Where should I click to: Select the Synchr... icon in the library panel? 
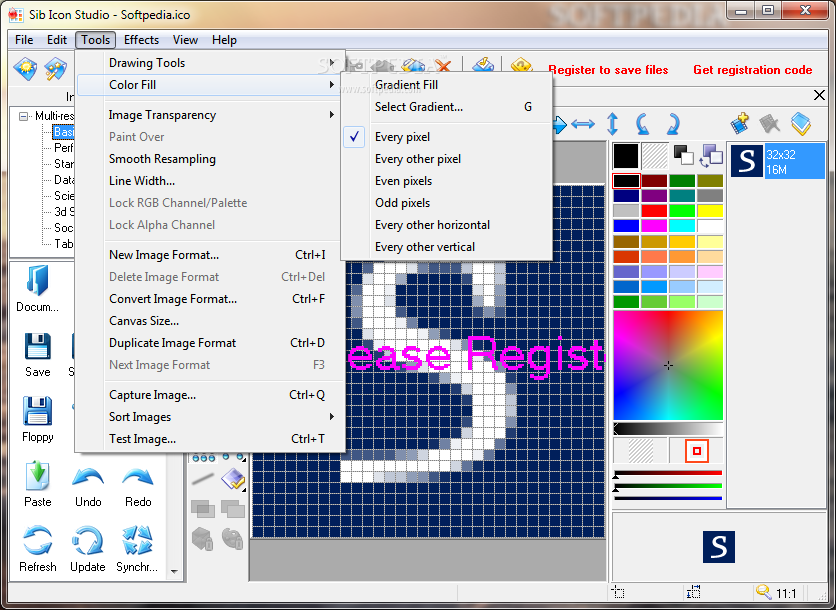point(138,549)
